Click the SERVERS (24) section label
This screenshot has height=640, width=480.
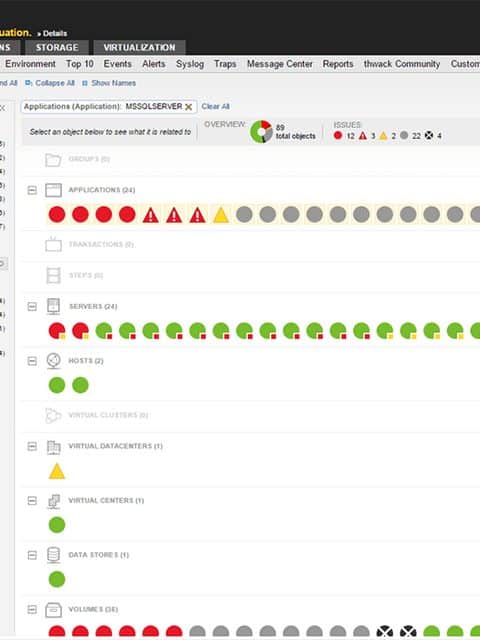pyautogui.click(x=93, y=307)
